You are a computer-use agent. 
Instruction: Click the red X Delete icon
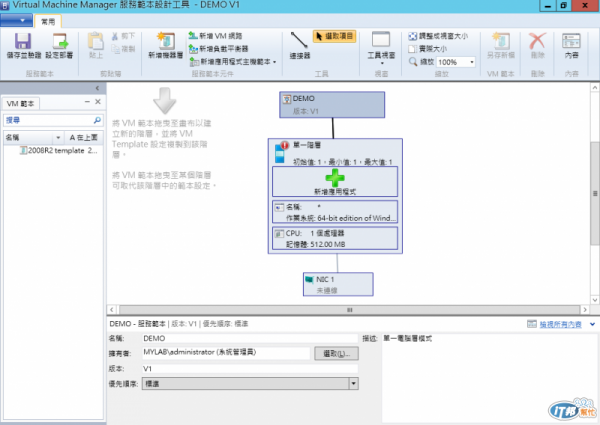[x=538, y=41]
